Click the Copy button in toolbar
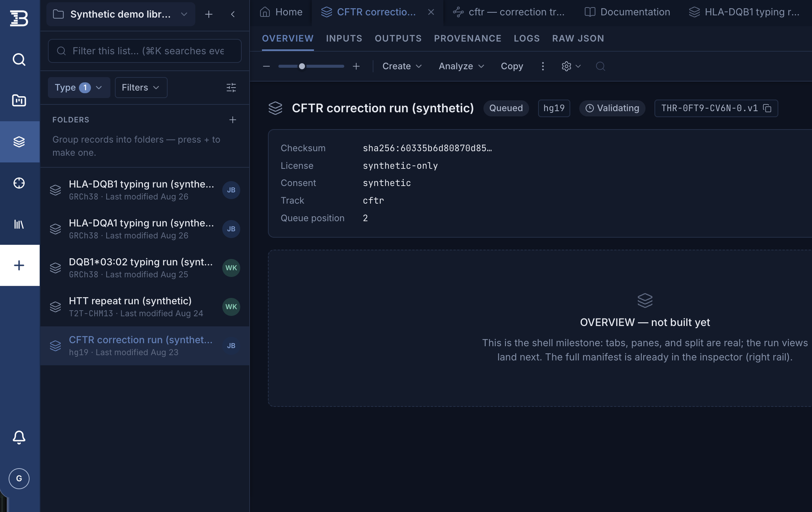 point(512,66)
